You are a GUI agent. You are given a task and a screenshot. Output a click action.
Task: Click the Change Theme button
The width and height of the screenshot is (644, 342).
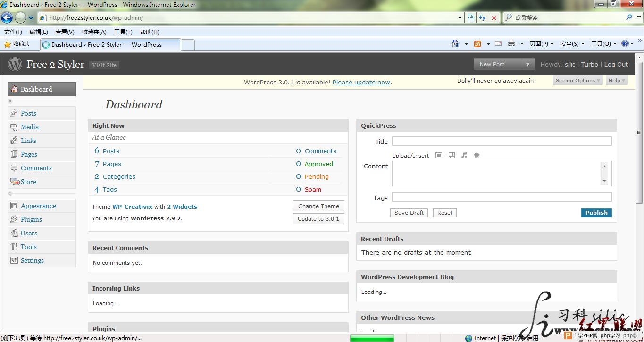318,206
